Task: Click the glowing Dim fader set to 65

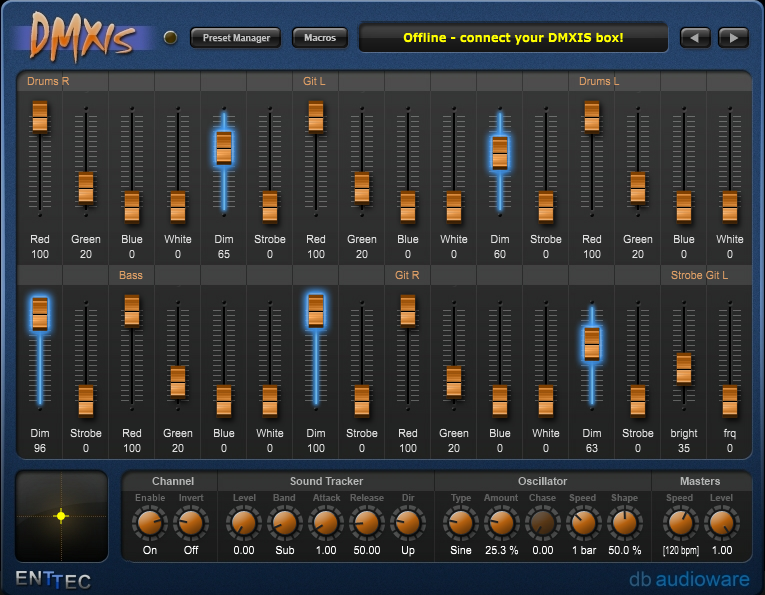Action: 224,148
